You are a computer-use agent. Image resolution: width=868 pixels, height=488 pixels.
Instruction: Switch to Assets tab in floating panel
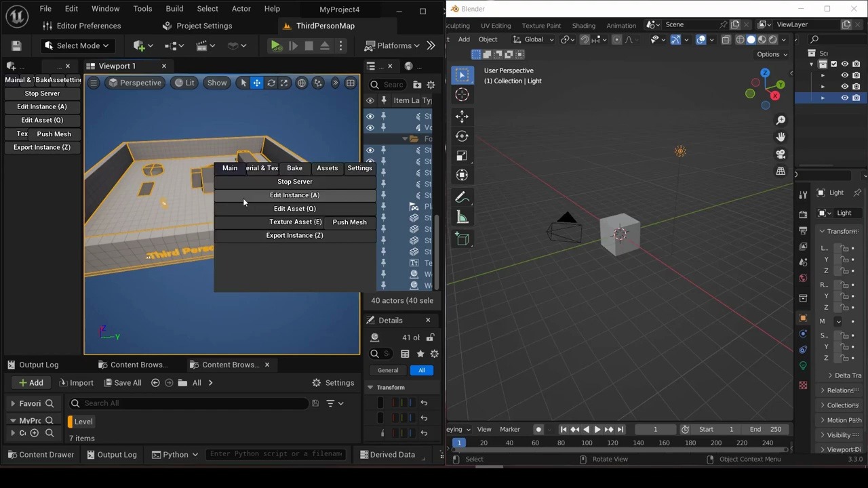click(327, 168)
